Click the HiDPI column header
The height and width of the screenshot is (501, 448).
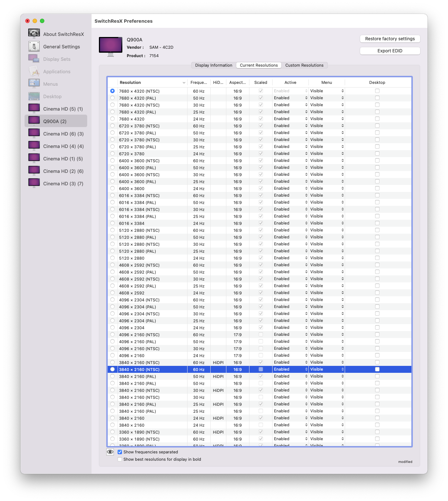(218, 82)
